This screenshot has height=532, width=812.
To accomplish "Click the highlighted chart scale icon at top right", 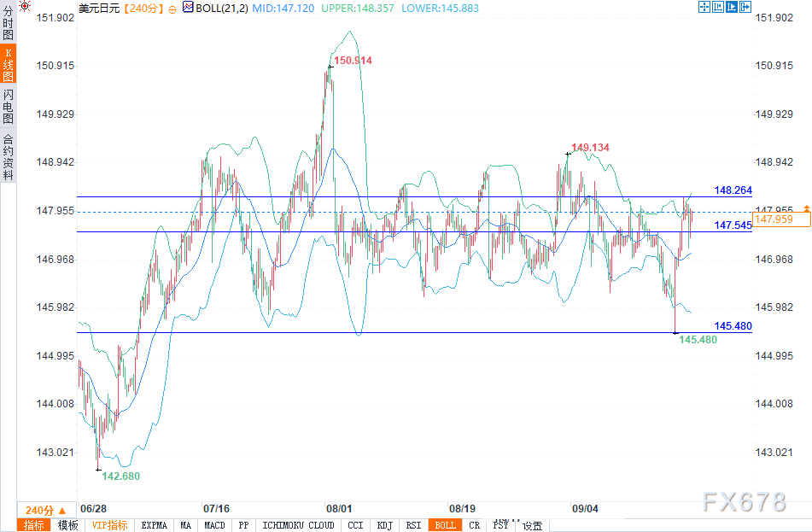I will click(x=732, y=8).
